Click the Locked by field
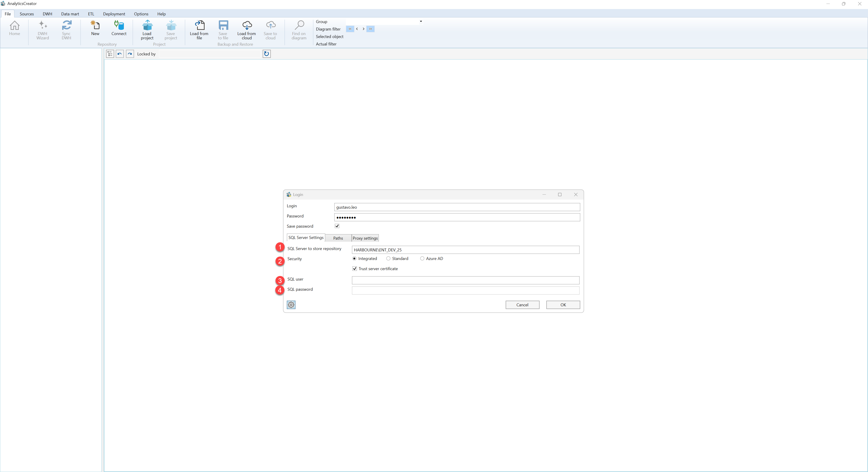 pos(210,54)
